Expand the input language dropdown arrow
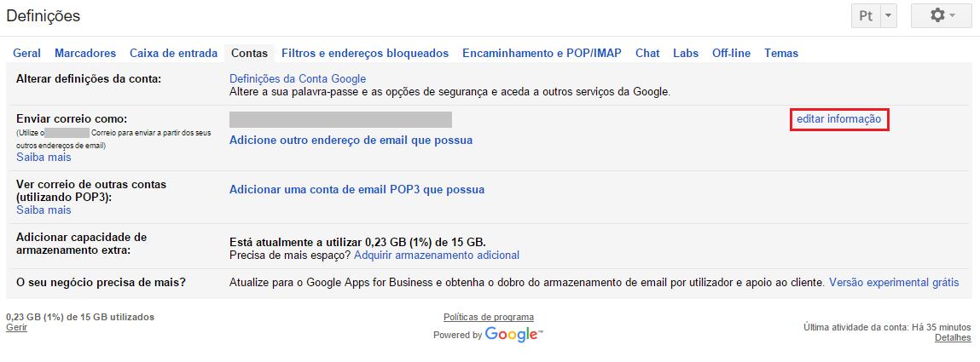Screen dimensions: 980x362 tap(889, 15)
